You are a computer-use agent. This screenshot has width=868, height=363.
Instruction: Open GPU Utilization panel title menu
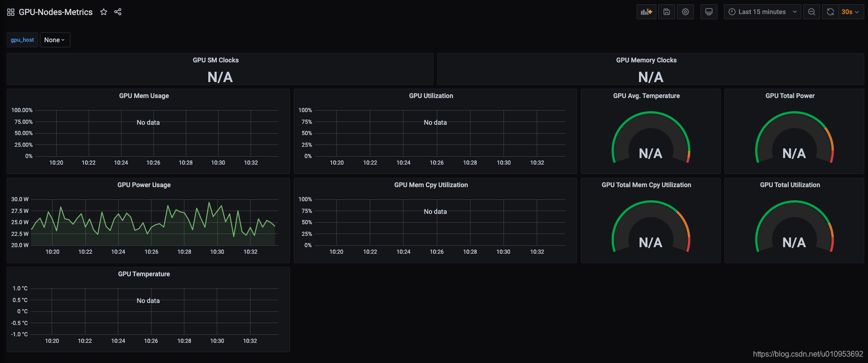(431, 96)
